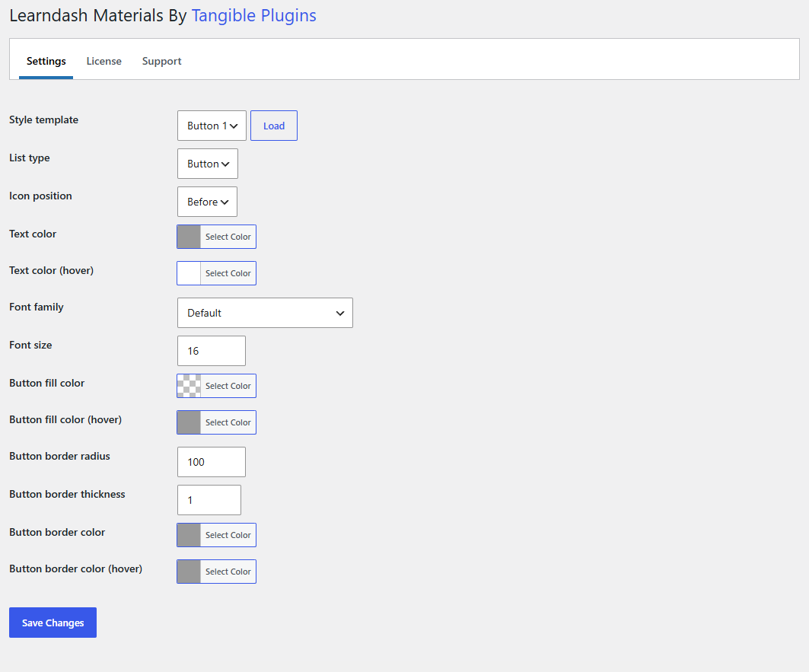Expand the Font family dropdown
The width and height of the screenshot is (809, 672).
[x=265, y=313]
